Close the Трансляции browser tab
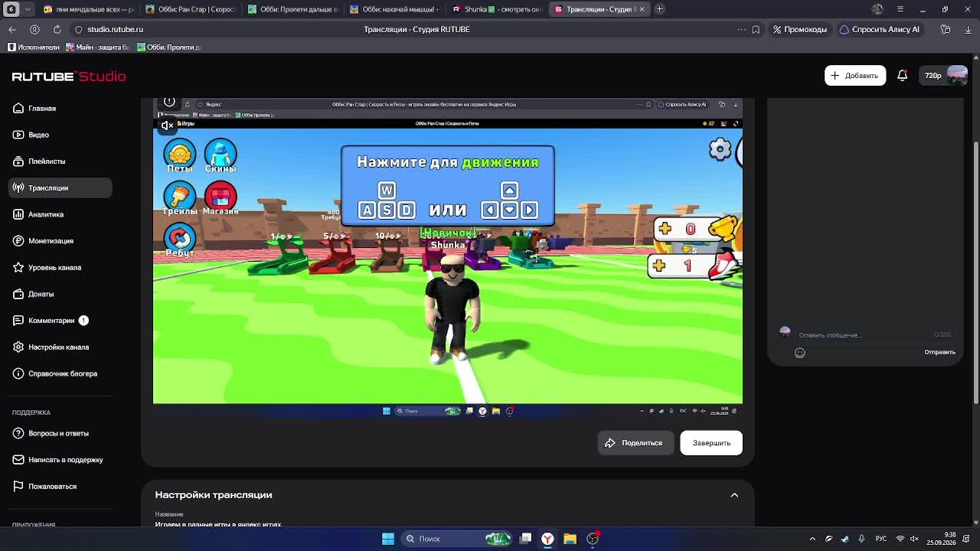 (x=642, y=9)
